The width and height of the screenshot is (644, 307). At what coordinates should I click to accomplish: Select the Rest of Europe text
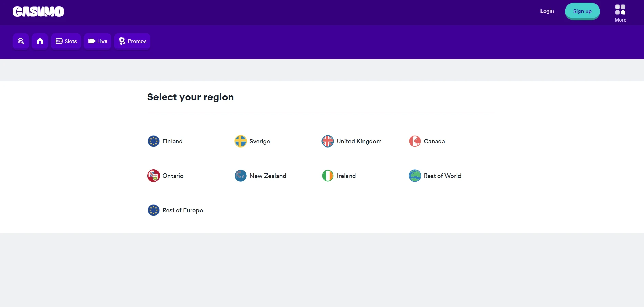pyautogui.click(x=183, y=210)
